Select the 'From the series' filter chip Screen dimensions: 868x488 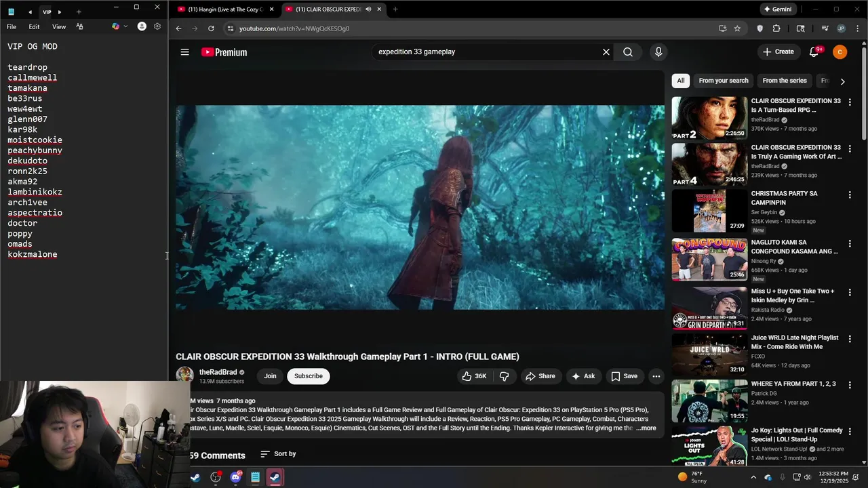click(x=785, y=81)
